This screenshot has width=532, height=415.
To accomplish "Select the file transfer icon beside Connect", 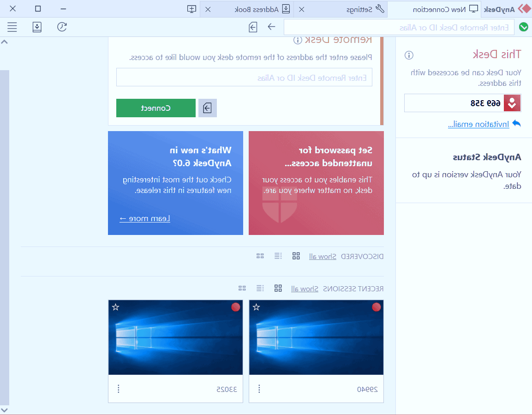I will (x=207, y=108).
